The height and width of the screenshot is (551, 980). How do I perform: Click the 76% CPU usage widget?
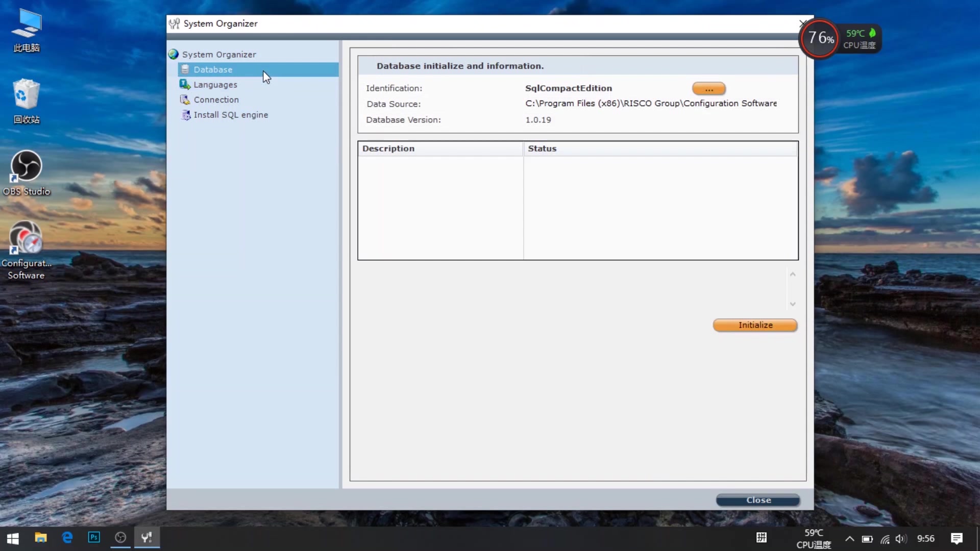[820, 39]
